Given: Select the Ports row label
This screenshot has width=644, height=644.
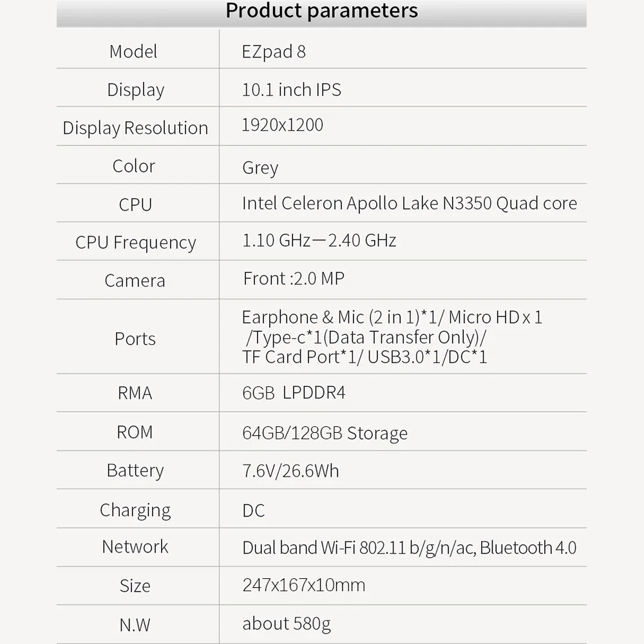Looking at the screenshot, I should tap(135, 339).
